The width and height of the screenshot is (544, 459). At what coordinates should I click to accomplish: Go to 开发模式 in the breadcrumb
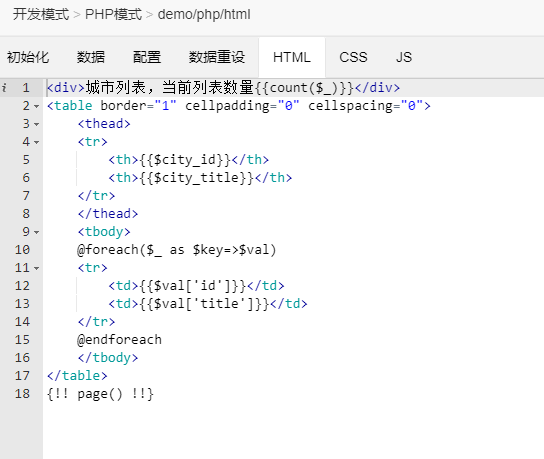[x=41, y=15]
